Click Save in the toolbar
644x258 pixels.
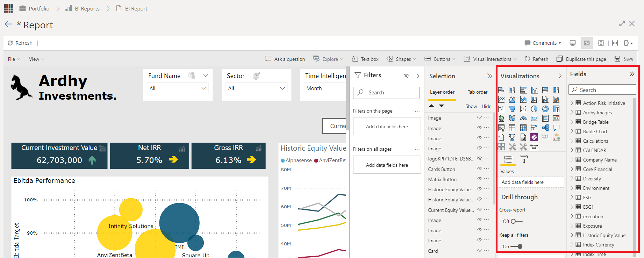click(x=624, y=59)
